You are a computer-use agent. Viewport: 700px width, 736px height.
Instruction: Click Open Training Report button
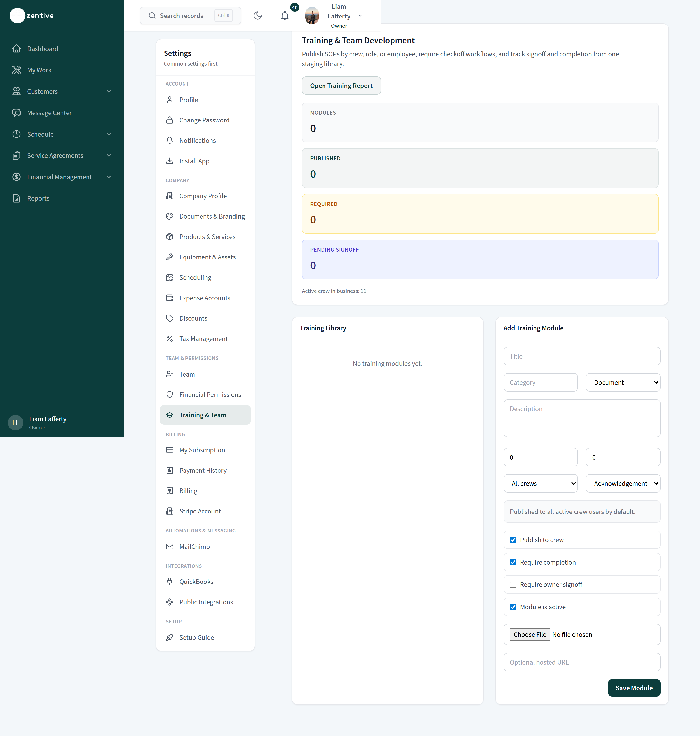tap(341, 86)
